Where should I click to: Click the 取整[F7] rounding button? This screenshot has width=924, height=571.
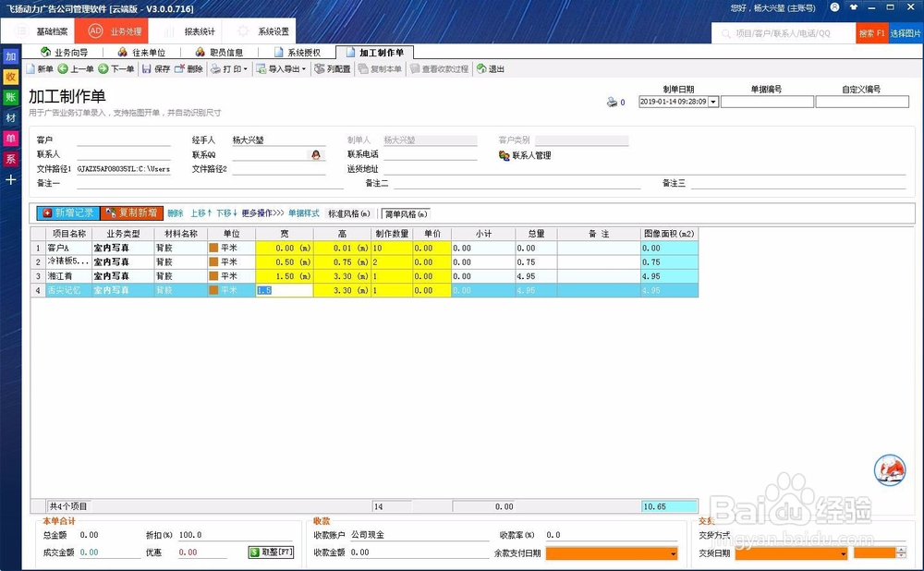[x=271, y=552]
